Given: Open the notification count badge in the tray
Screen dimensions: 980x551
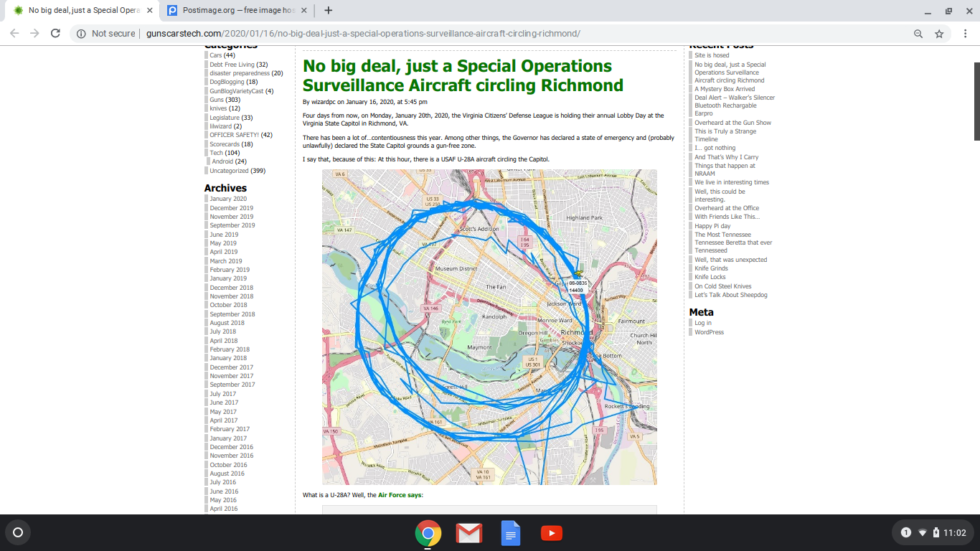Looking at the screenshot, I should click(906, 532).
